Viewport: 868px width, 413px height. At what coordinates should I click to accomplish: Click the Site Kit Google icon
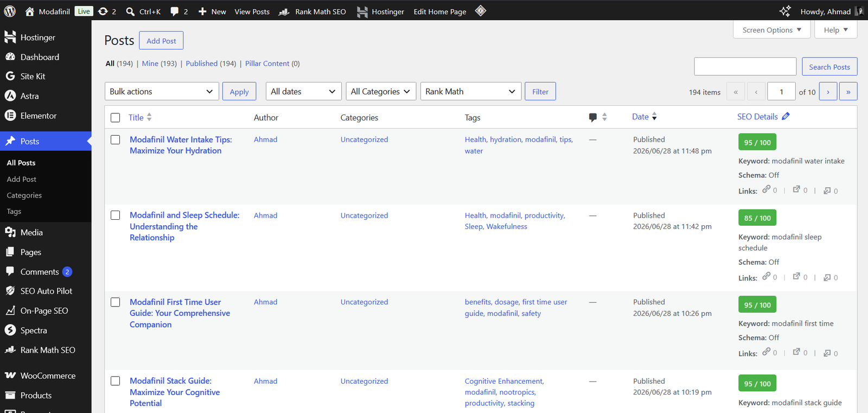click(10, 77)
